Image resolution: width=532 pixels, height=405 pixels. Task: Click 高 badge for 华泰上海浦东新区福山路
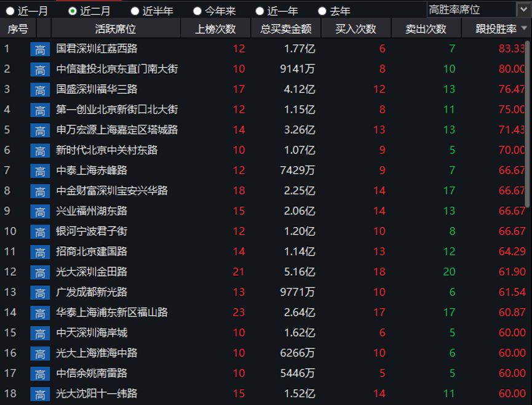40,313
